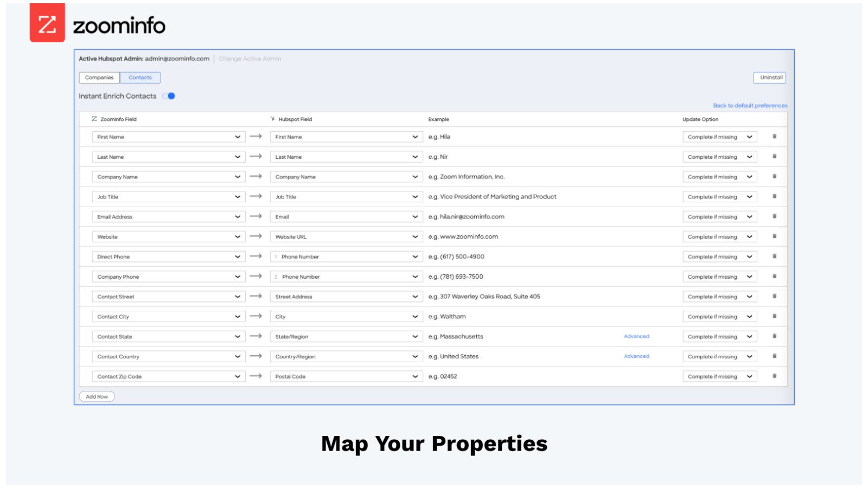Open the Job Title HubSpot field dropdown
Viewport: 868px width, 488px height.
tap(346, 197)
